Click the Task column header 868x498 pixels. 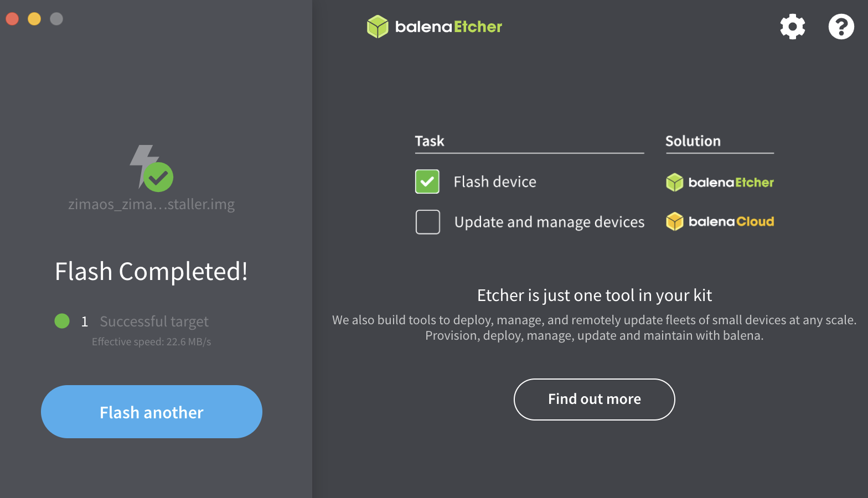pyautogui.click(x=430, y=141)
